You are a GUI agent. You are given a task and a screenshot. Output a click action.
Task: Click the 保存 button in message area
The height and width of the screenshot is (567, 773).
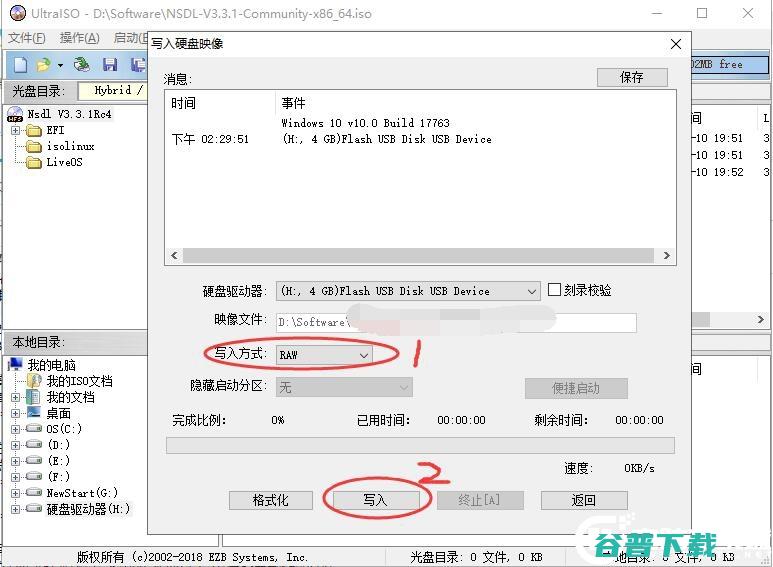click(x=632, y=77)
